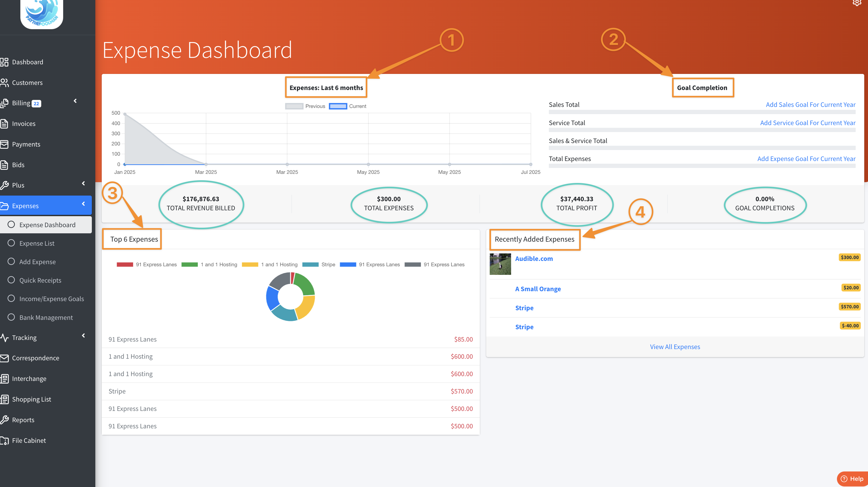Click the Invoices document icon
Image resolution: width=868 pixels, height=487 pixels.
pyautogui.click(x=4, y=124)
